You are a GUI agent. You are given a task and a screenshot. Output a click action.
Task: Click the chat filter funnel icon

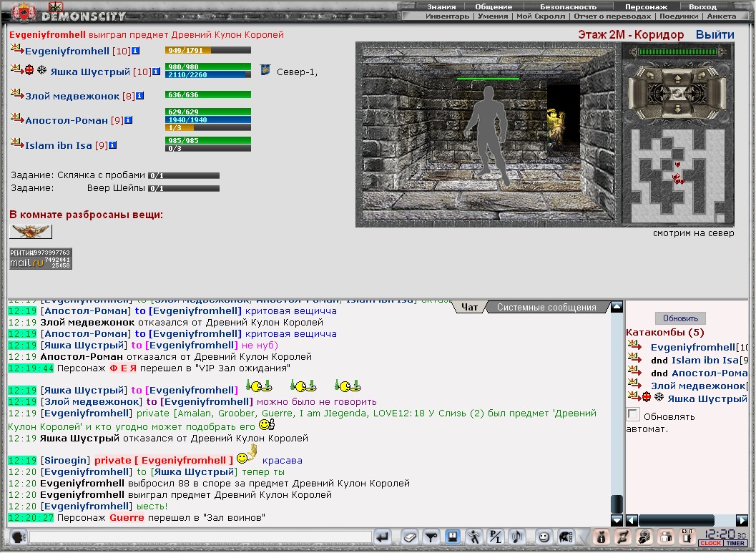(431, 537)
